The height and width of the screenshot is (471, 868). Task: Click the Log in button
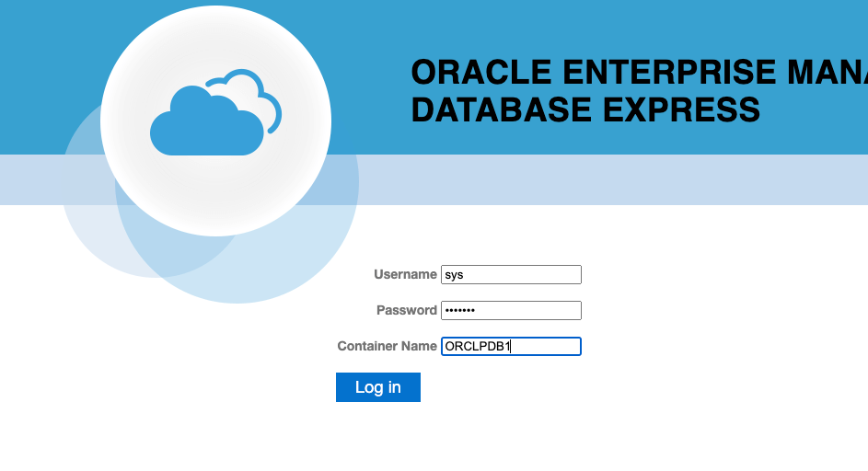(378, 387)
